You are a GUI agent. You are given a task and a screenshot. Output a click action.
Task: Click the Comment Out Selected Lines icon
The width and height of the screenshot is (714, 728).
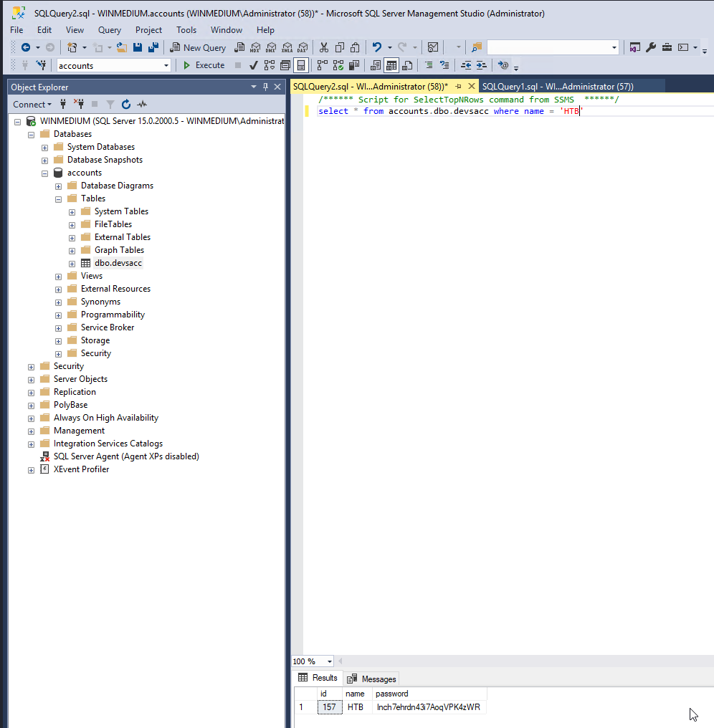(429, 65)
